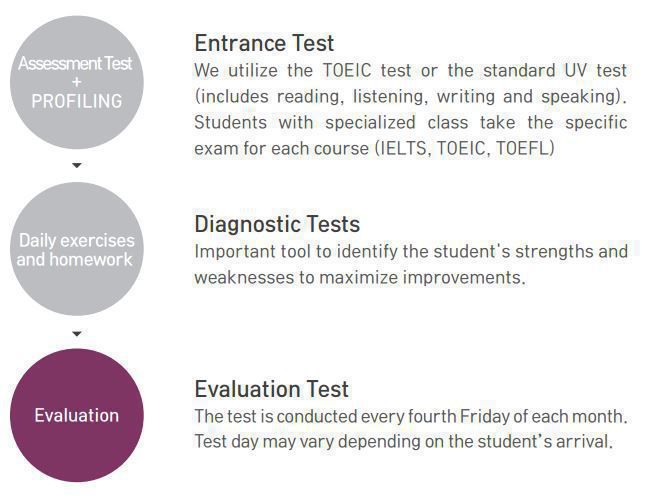
Task: Click the 'strengths and' text in Diagnostic description
Action: 571,252
